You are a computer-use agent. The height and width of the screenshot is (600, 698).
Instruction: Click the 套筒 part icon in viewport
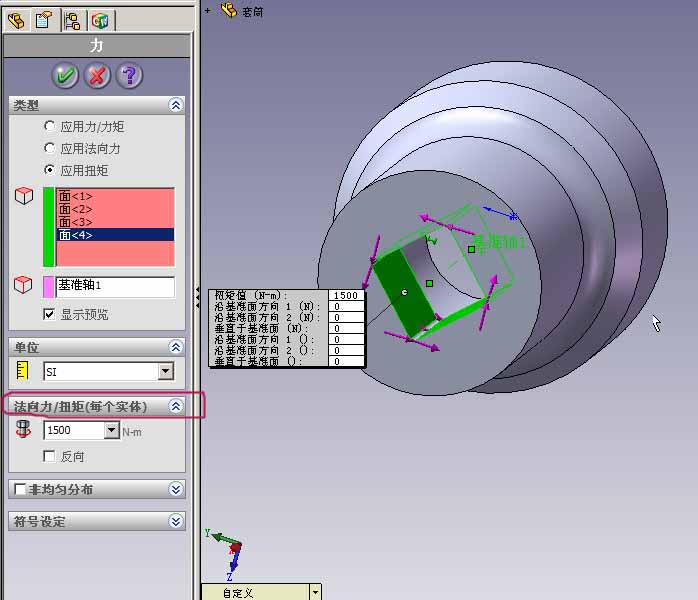[x=229, y=9]
